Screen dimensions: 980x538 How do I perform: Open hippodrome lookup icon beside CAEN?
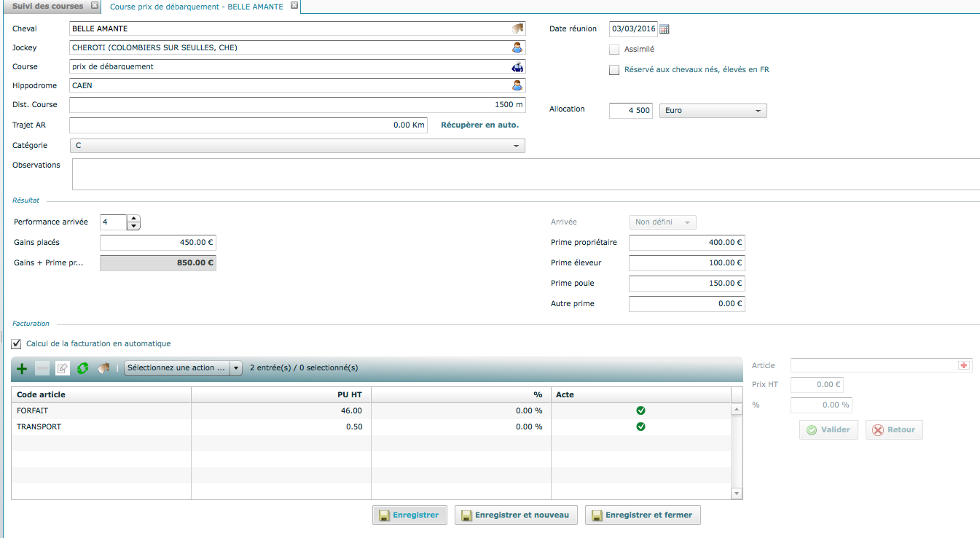517,85
